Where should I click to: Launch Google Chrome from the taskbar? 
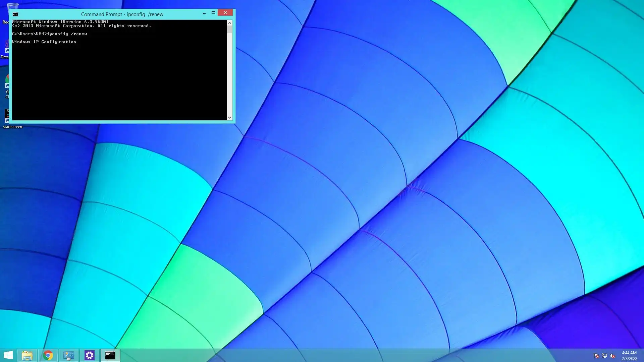[x=48, y=355]
